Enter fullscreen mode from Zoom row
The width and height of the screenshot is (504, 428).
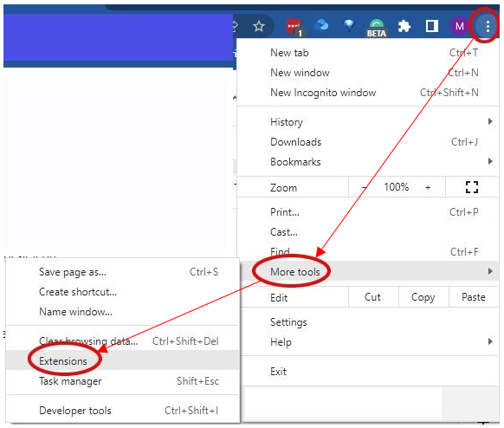[x=472, y=187]
